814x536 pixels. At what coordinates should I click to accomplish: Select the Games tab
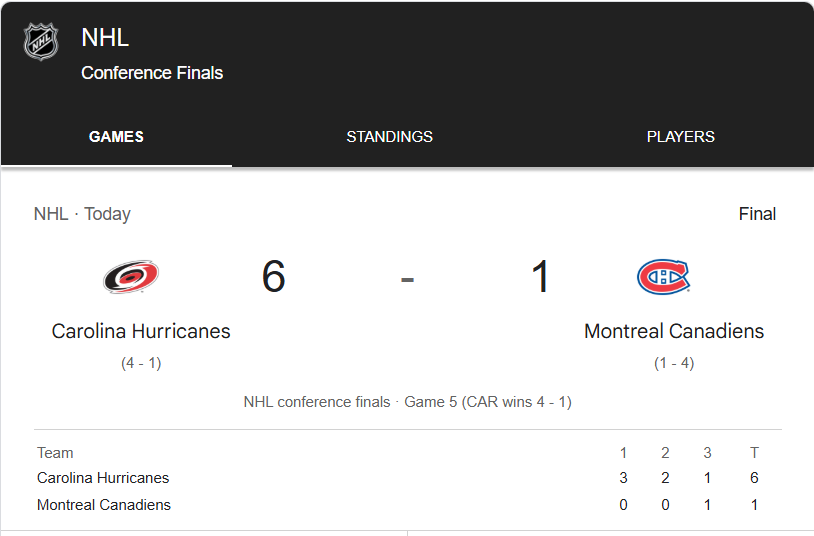click(116, 137)
